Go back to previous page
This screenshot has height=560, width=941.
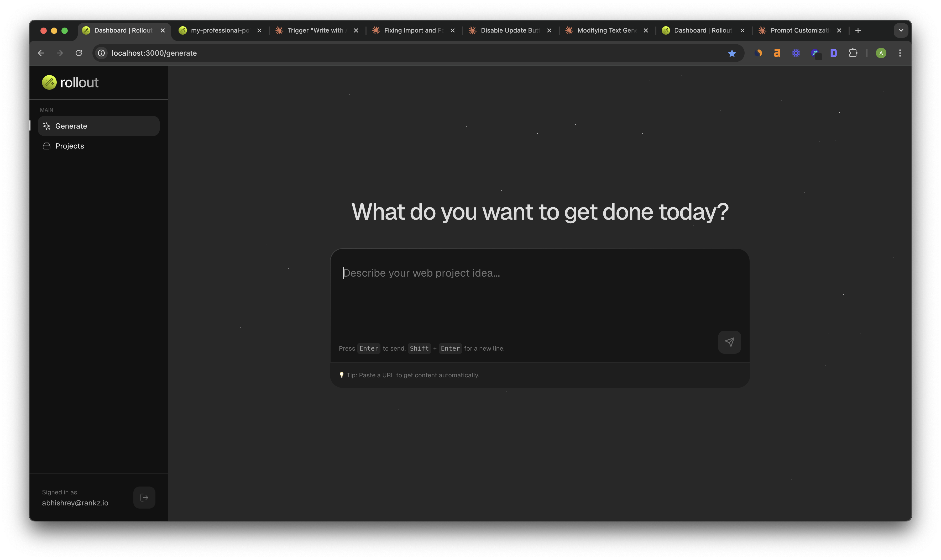point(41,53)
